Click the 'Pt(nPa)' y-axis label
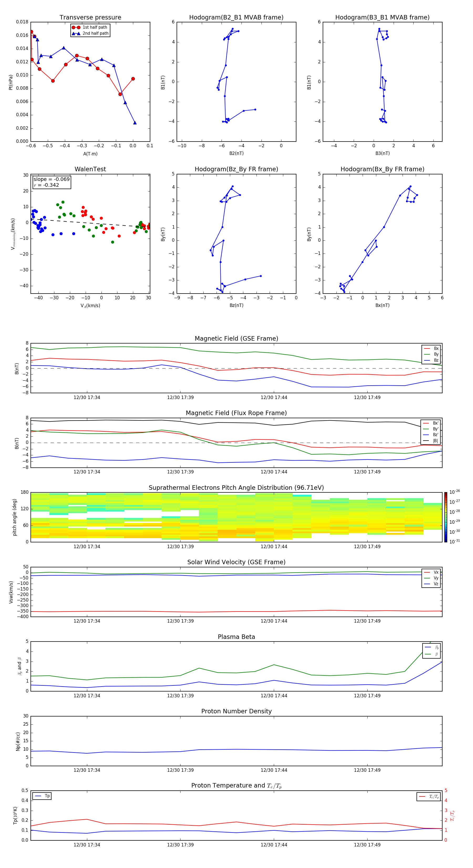 point(11,82)
